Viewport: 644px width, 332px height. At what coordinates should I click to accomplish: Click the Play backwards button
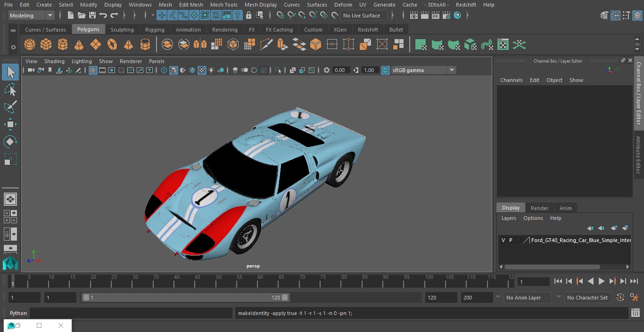(590, 281)
